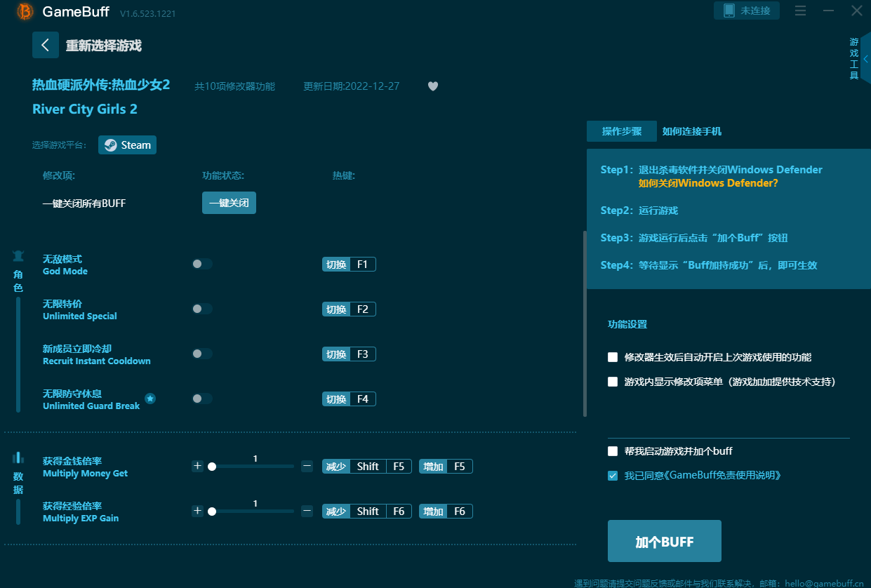
Task: Click star badge beside Unlimited Guard Break
Action: click(x=150, y=399)
